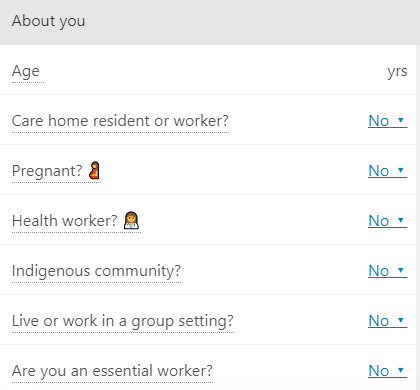Viewport: 420px width, 390px height.
Task: Click the dropdown arrow beside essential worker No
Action: [401, 370]
